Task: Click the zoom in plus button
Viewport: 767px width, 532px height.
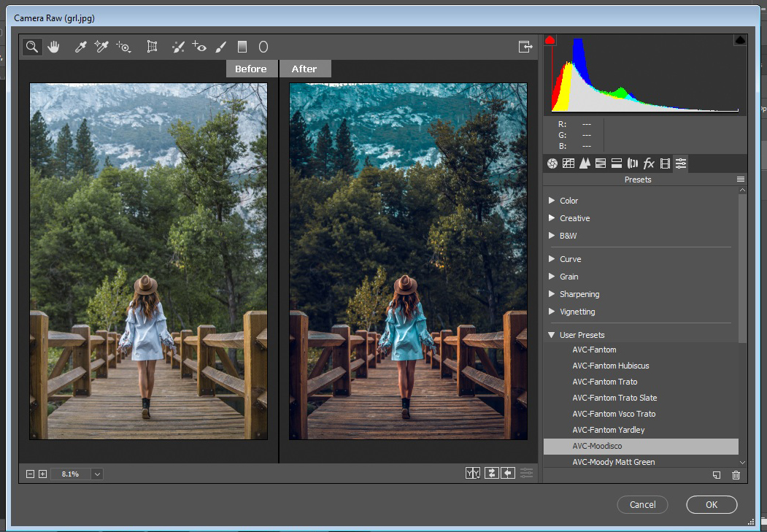Action: [x=42, y=474]
